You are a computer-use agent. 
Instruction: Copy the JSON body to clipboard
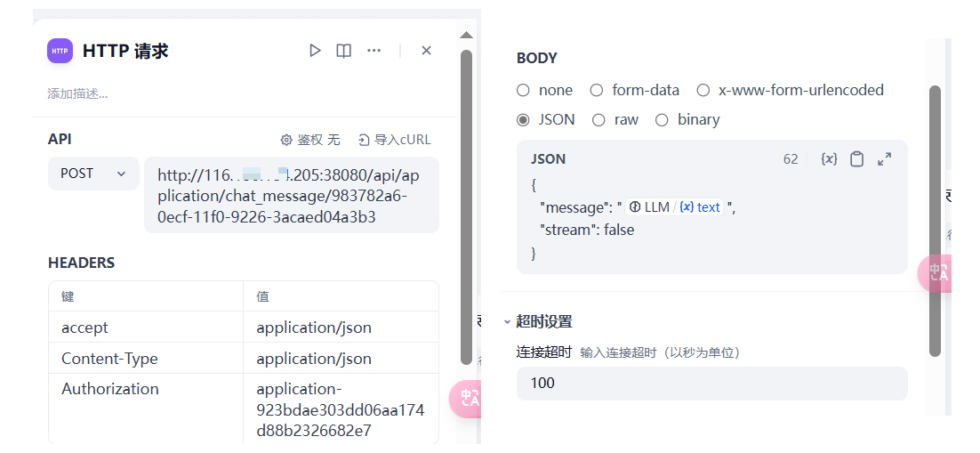click(856, 159)
